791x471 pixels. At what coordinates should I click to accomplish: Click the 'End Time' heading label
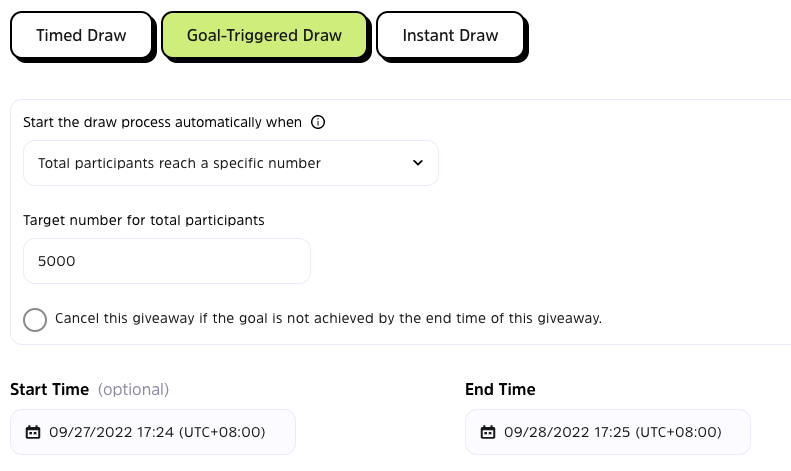tap(500, 389)
